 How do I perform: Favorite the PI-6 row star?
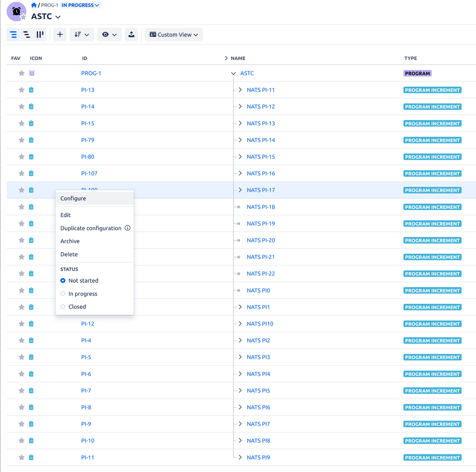coord(21,374)
